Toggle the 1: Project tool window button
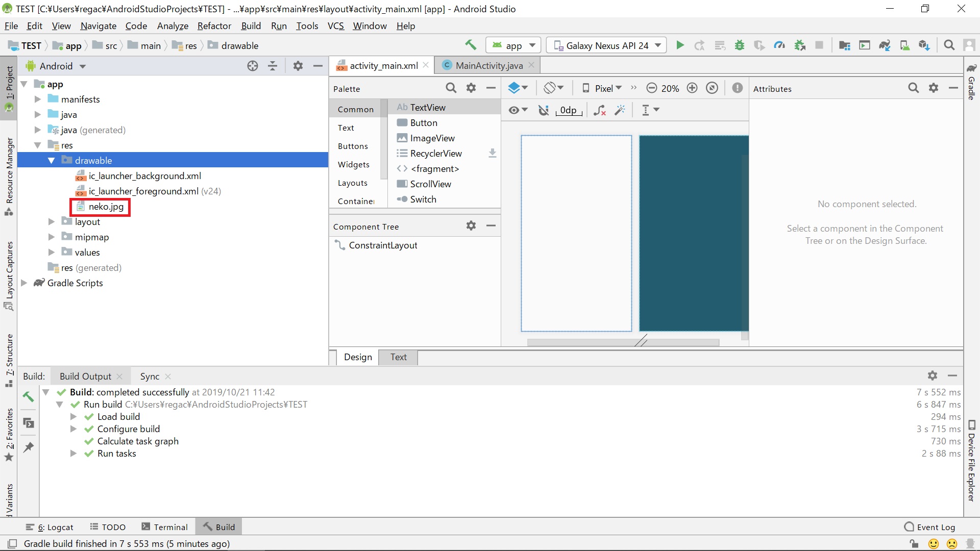The image size is (980, 551). coord(9,89)
